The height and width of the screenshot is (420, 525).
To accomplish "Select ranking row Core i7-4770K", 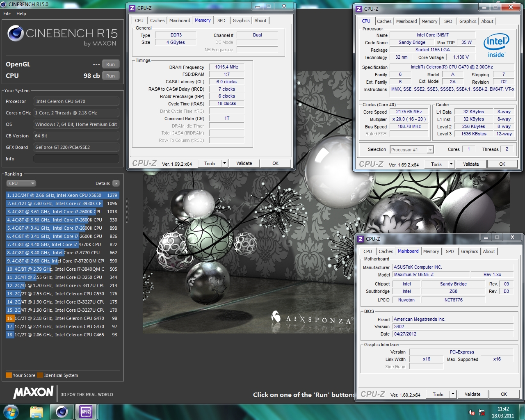I will (62, 244).
